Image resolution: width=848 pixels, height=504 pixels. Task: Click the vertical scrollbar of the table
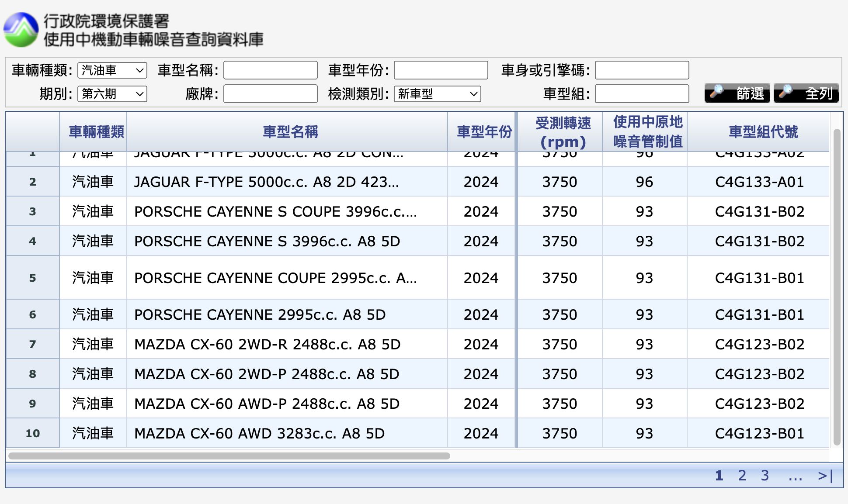click(x=837, y=287)
